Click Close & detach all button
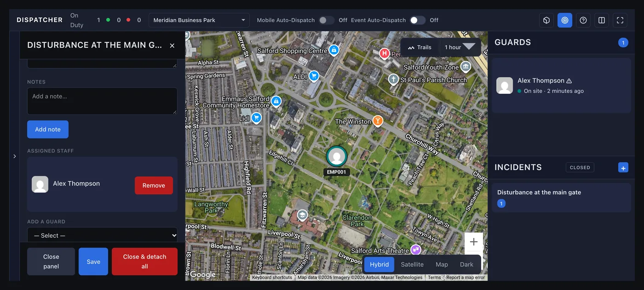This screenshot has height=290, width=644. click(x=144, y=262)
